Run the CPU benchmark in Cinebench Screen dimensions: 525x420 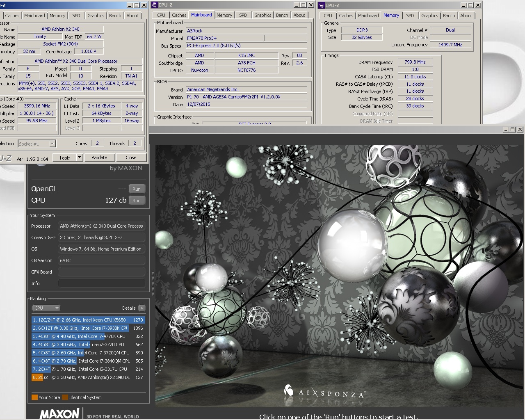click(x=137, y=201)
